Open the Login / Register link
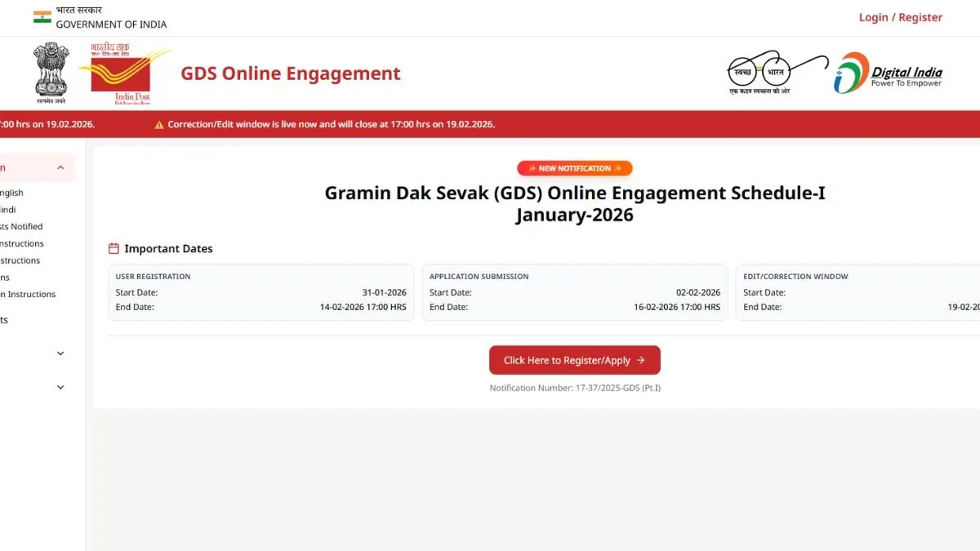980x551 pixels. (900, 17)
